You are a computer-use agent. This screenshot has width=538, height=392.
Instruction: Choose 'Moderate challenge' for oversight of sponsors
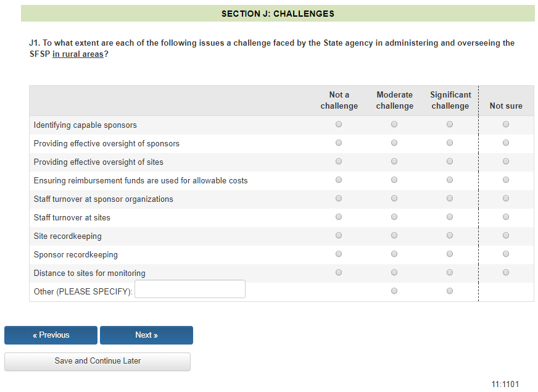point(394,143)
